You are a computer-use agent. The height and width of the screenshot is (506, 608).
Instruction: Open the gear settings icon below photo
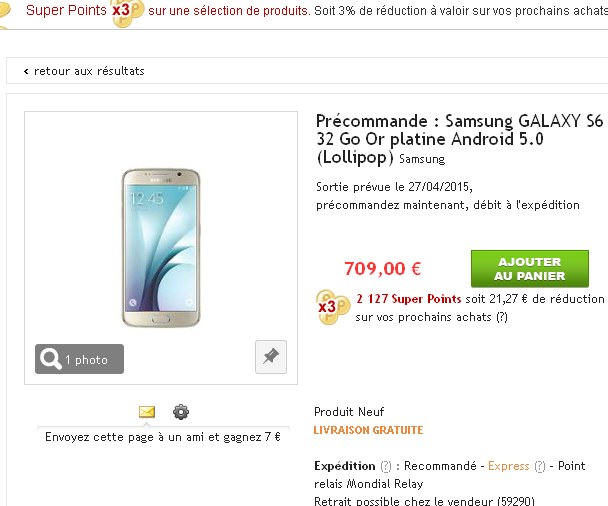[x=181, y=412]
